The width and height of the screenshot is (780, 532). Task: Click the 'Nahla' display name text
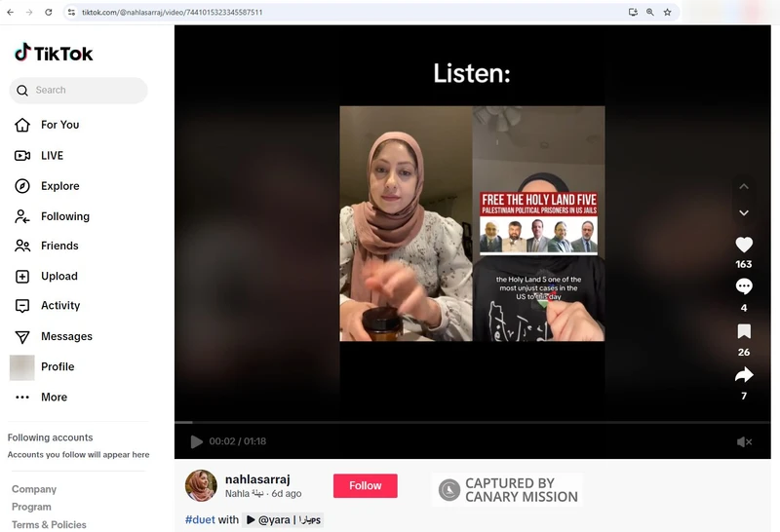tap(237, 494)
